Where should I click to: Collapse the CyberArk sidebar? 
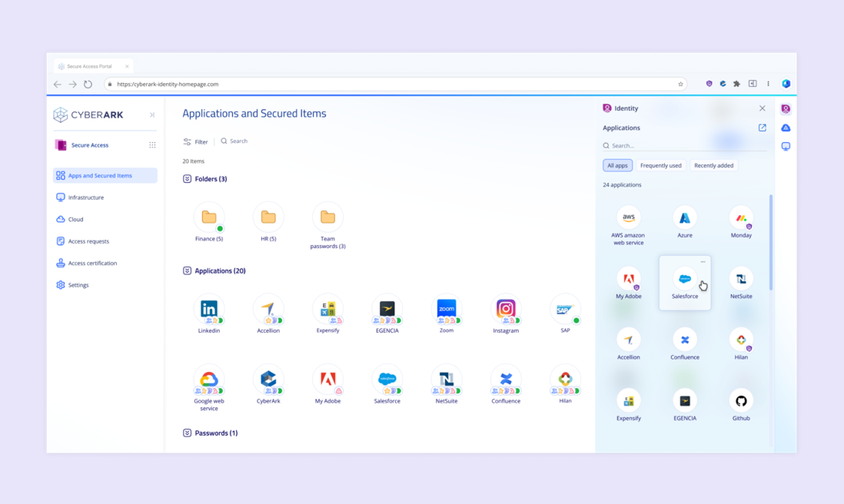coord(152,115)
